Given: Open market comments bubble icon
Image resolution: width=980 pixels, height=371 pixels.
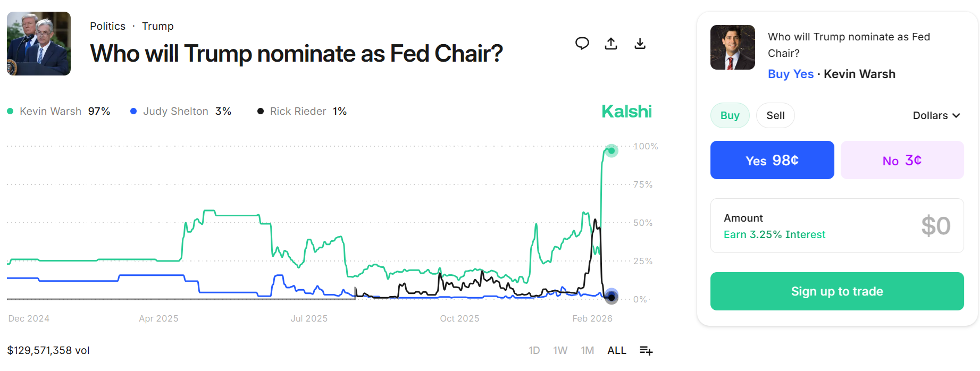Looking at the screenshot, I should pyautogui.click(x=582, y=44).
